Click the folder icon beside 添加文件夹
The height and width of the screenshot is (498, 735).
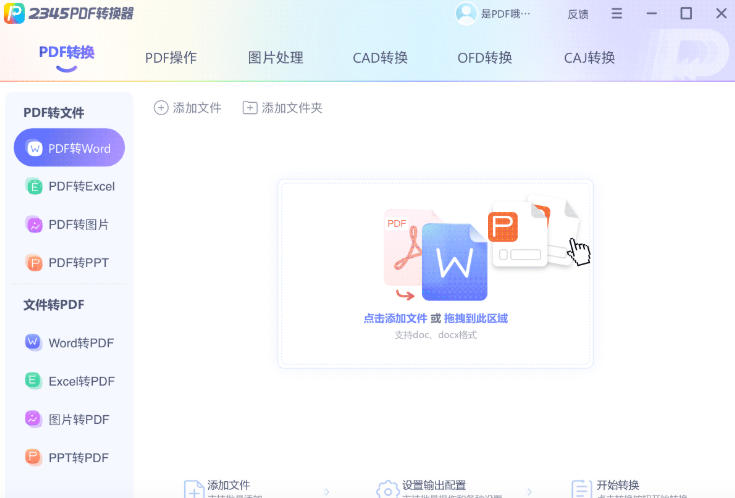250,108
